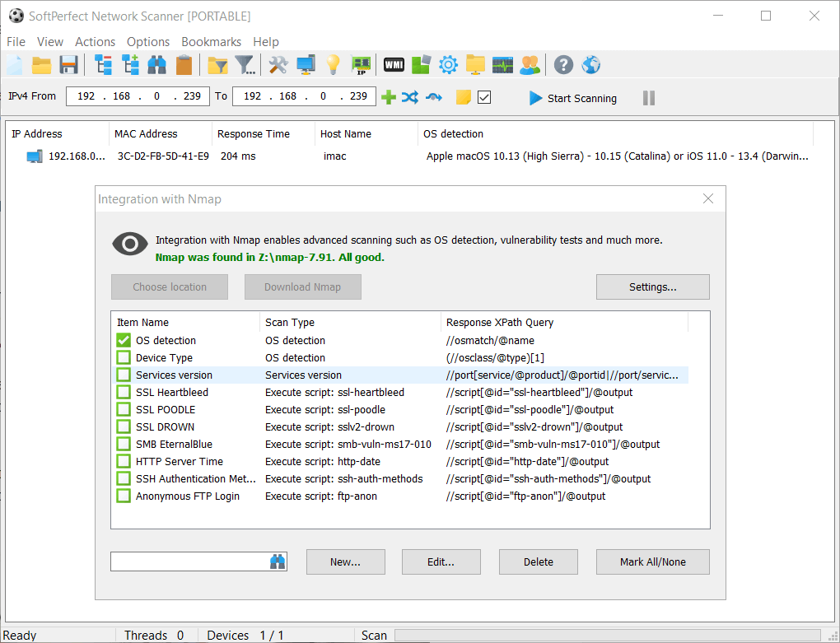Click the blue shuffle arrows icon
Viewport: 840px width, 643px height.
(x=410, y=97)
